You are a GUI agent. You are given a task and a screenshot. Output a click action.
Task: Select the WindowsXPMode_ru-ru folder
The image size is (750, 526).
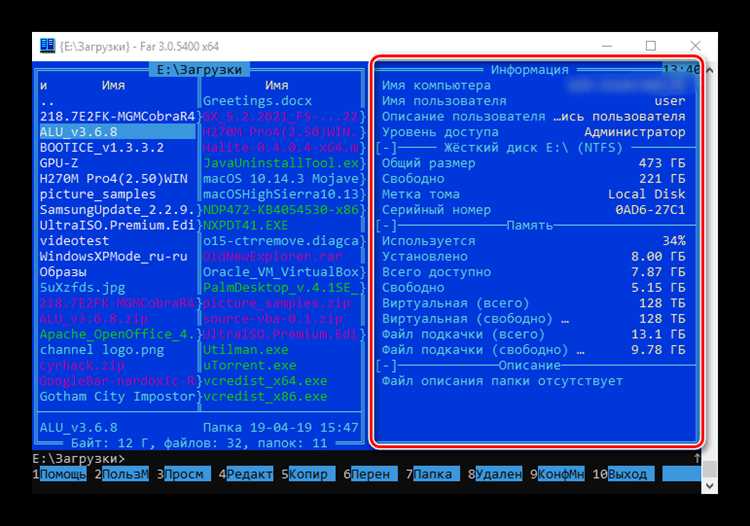tap(114, 256)
